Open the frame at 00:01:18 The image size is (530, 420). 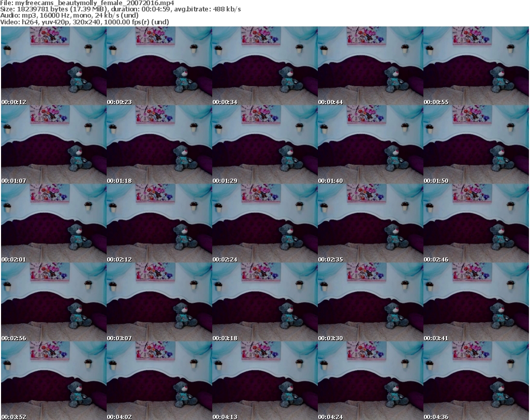click(159, 144)
